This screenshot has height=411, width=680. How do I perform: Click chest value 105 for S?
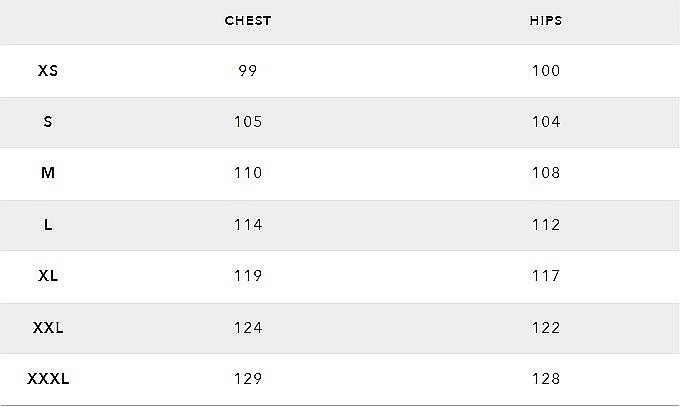coord(248,122)
